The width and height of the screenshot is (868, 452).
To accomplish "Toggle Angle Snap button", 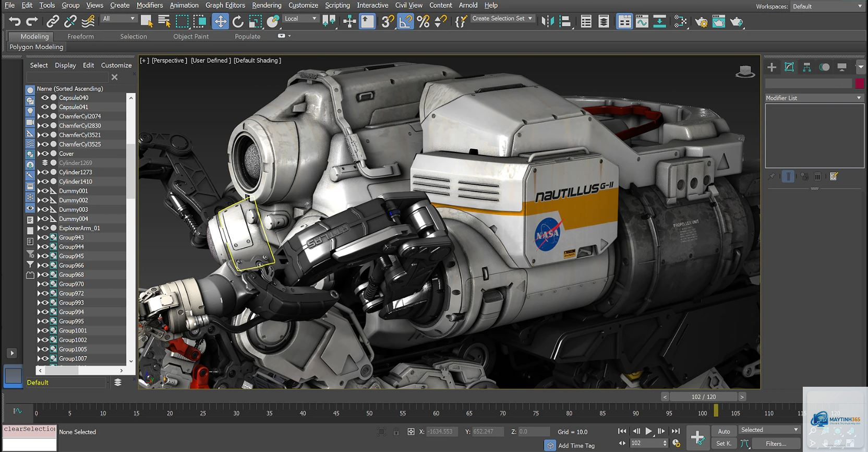I will click(x=405, y=21).
